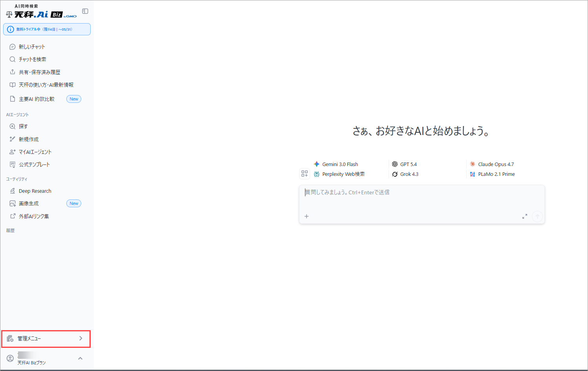Click the マイAIエージェント people icon
588x371 pixels.
click(13, 152)
